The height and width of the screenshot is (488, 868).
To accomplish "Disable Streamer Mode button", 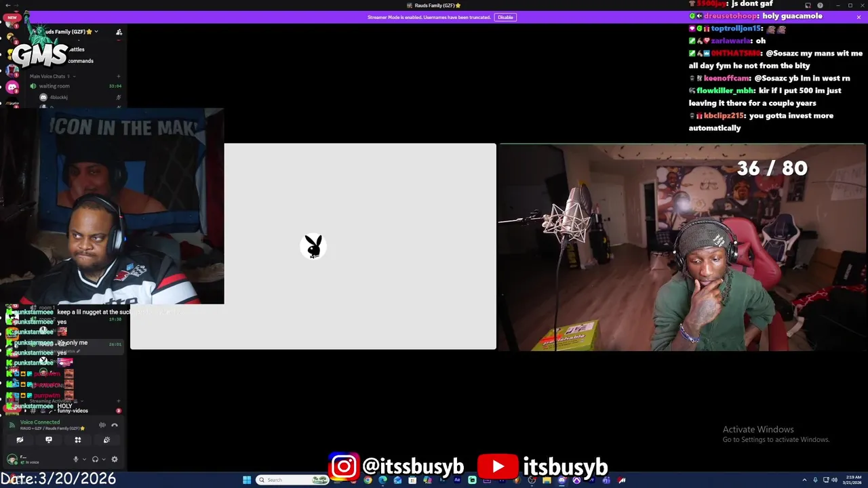I will point(505,17).
